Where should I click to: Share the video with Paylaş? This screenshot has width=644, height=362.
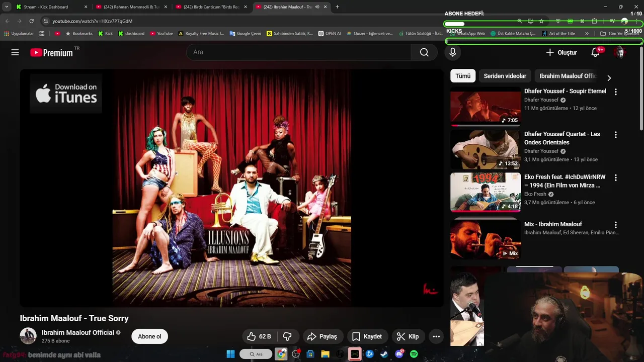322,336
